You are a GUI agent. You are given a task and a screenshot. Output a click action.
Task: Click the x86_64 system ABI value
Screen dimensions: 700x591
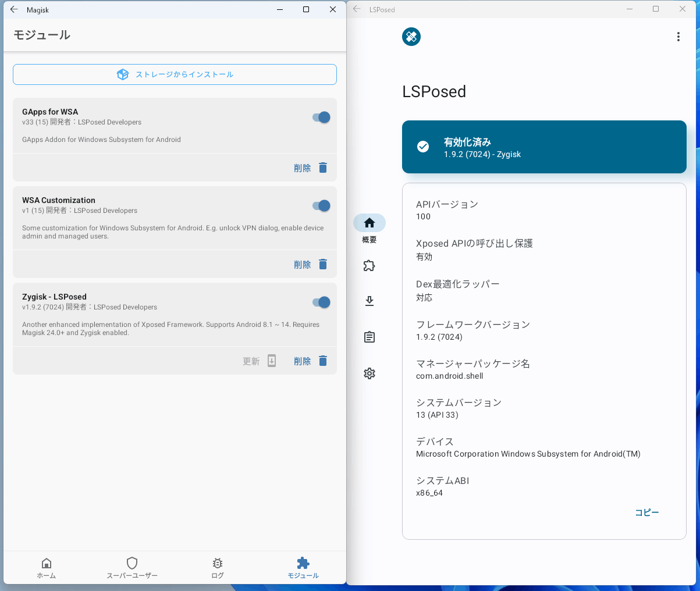pos(429,493)
